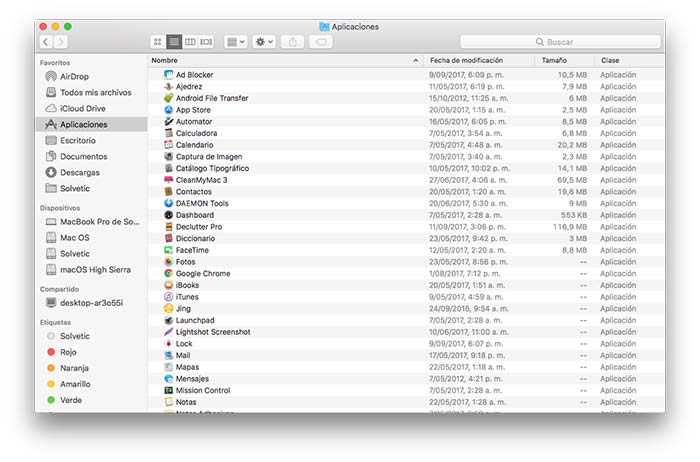Go forward with the right arrow button
This screenshot has width=700, height=462.
[61, 42]
